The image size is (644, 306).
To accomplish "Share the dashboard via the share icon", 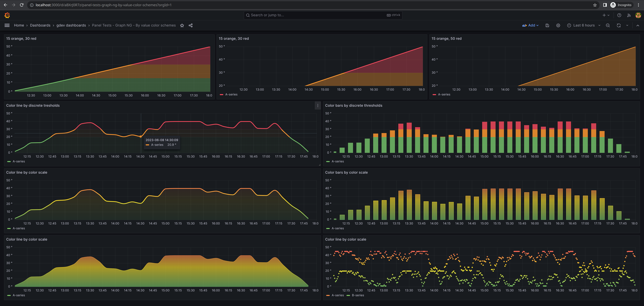I will click(191, 25).
